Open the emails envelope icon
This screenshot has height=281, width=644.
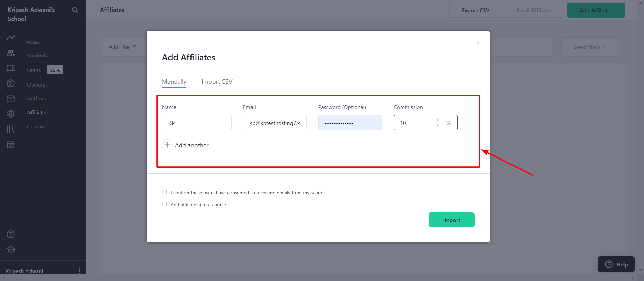coord(11,98)
